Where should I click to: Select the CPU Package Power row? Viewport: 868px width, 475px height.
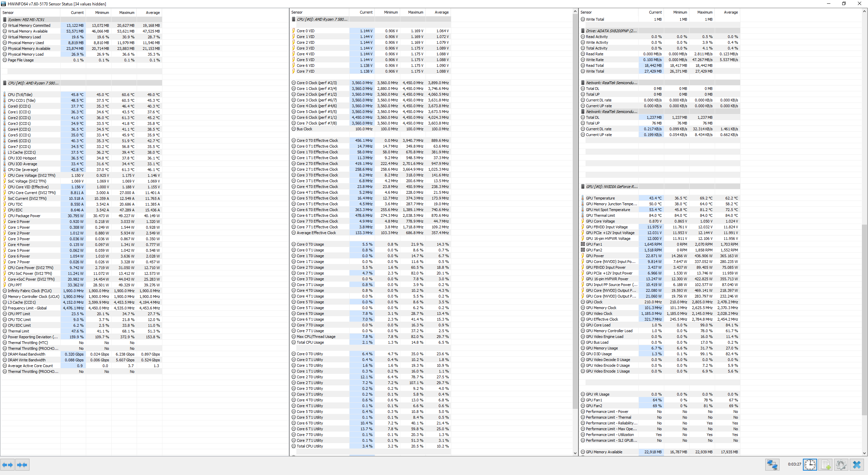click(x=24, y=216)
